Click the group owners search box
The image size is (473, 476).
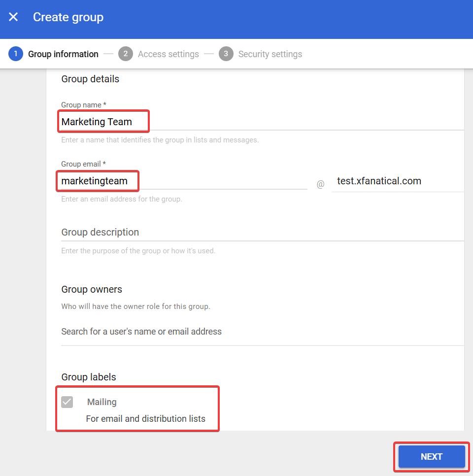(x=261, y=332)
